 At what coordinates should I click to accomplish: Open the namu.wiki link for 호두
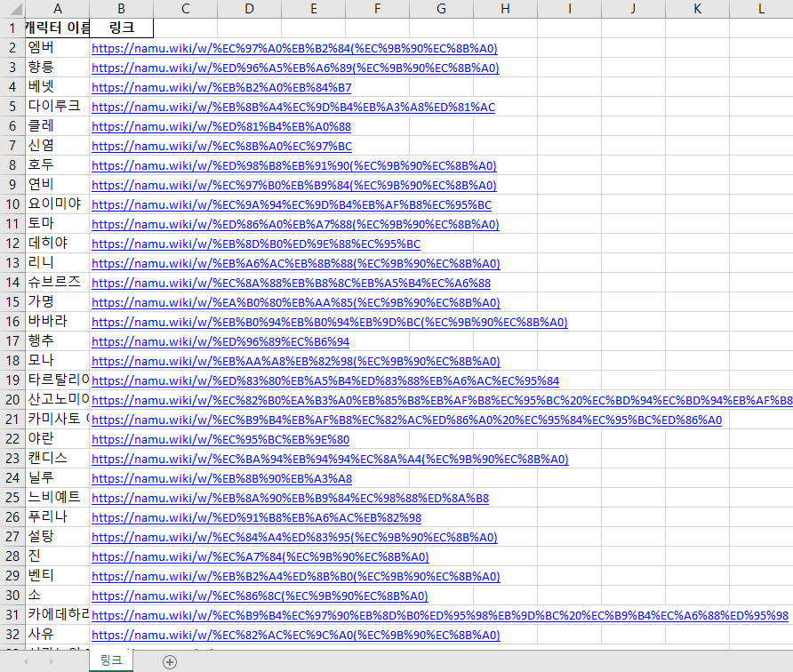[294, 166]
